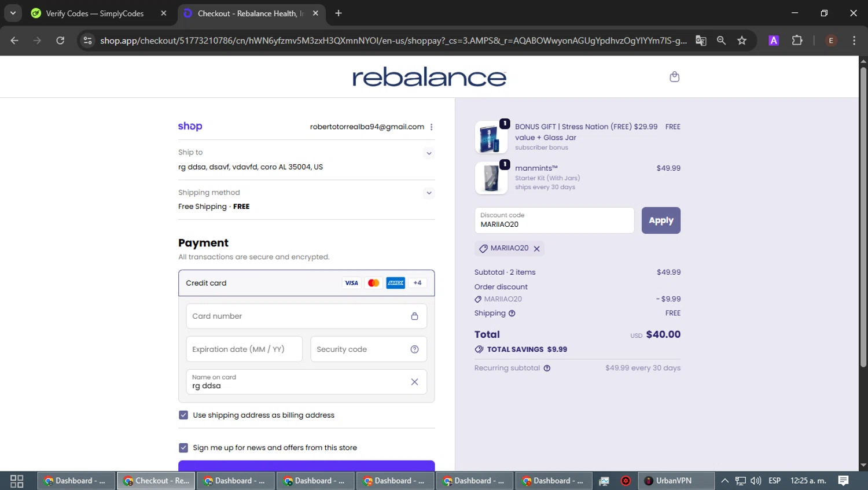This screenshot has height=490, width=868.
Task: Reload the checkout page
Action: (x=60, y=40)
